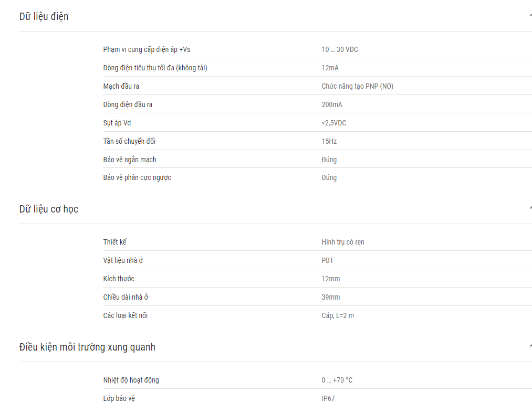Viewport: 532px width, 413px height.
Task: Select the Tần số chuyển đổi label
Action: pyautogui.click(x=129, y=141)
